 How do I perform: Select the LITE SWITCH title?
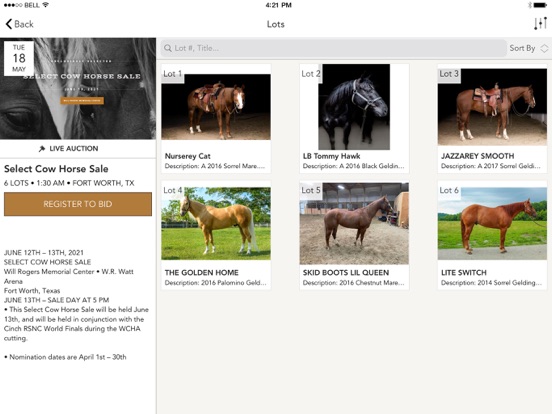click(x=464, y=272)
